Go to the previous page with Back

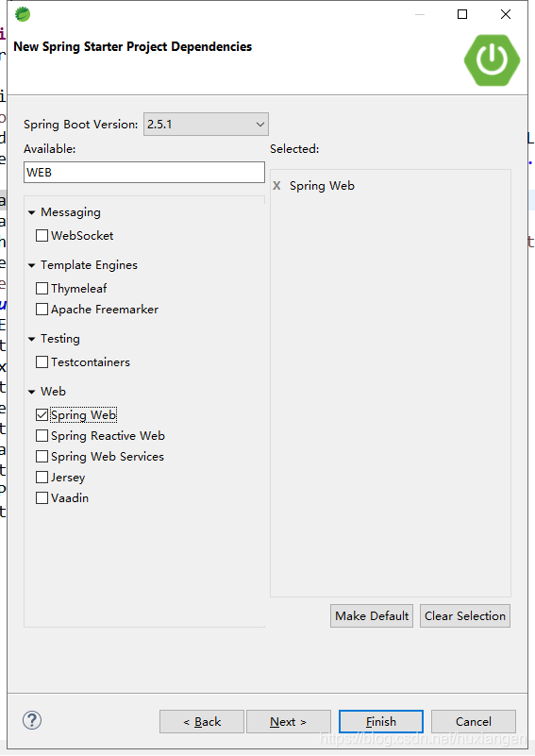202,722
